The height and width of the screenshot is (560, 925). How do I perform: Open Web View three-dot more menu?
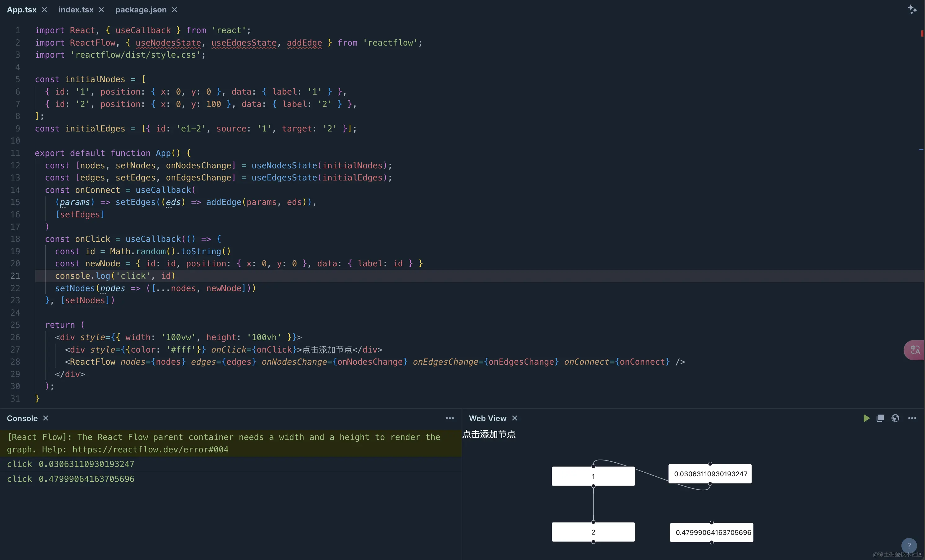click(912, 418)
